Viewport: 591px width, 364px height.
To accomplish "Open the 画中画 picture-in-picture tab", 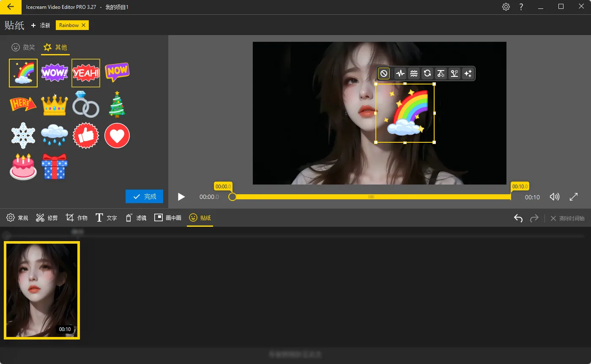I will (168, 218).
